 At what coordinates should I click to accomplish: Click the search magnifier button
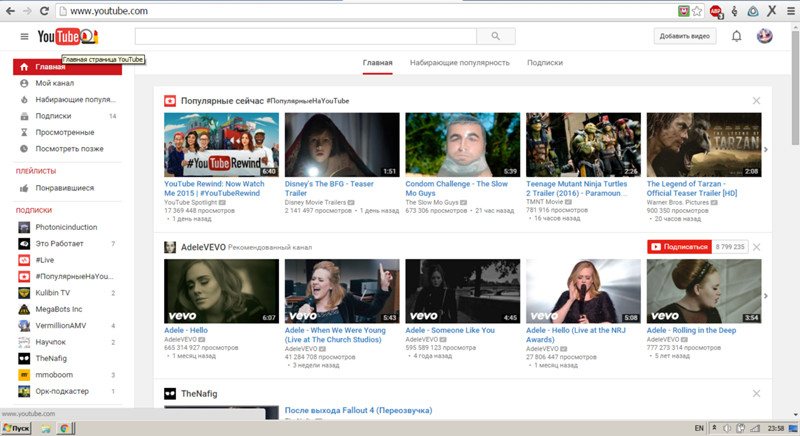pyautogui.click(x=495, y=36)
